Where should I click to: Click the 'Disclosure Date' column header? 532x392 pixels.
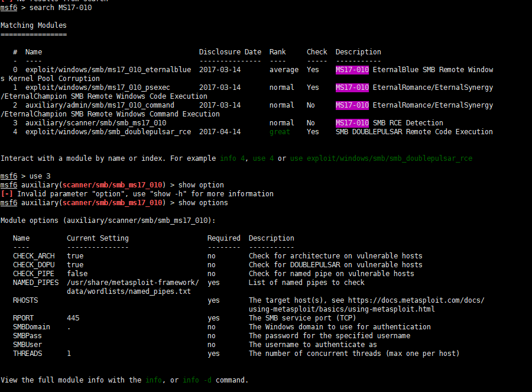tap(230, 52)
